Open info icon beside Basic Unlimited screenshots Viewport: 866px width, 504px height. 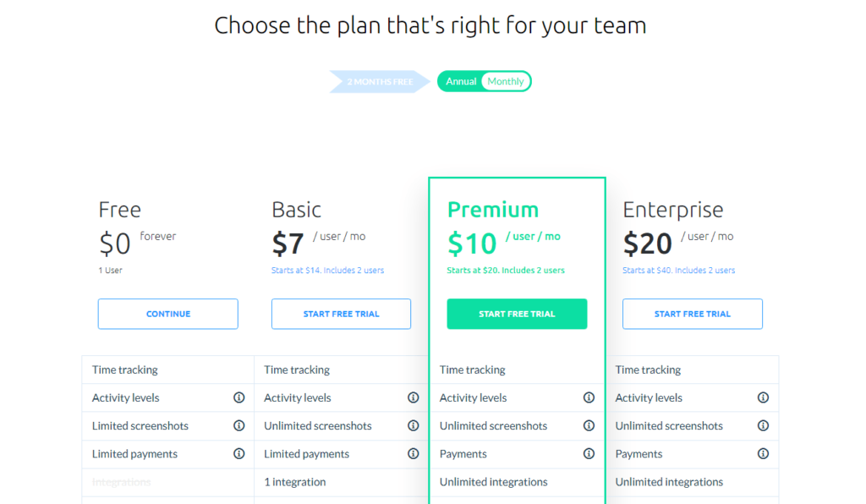[x=413, y=425]
